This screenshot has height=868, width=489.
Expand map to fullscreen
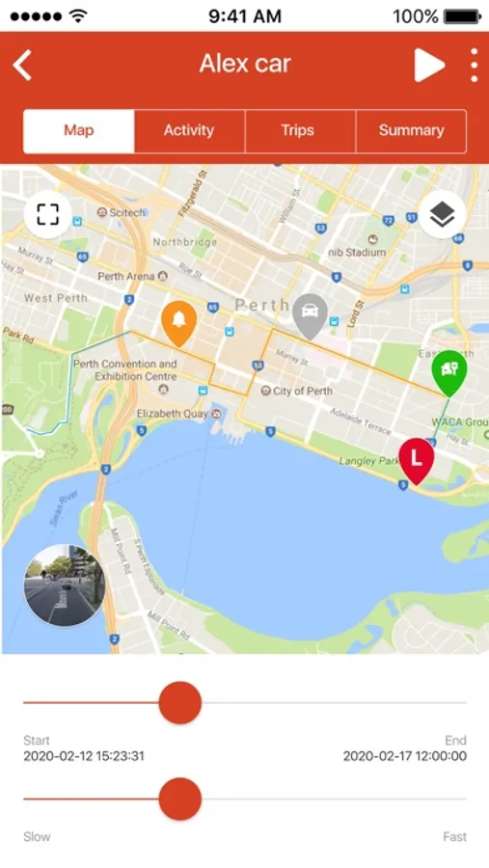[47, 214]
